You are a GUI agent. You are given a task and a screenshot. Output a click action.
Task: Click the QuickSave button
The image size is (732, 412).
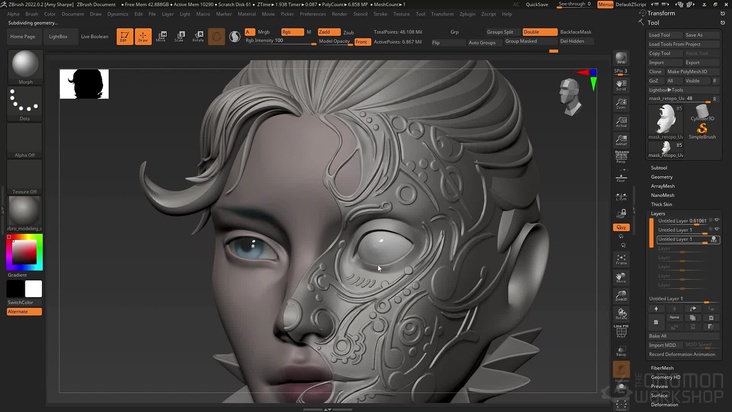[x=537, y=4]
